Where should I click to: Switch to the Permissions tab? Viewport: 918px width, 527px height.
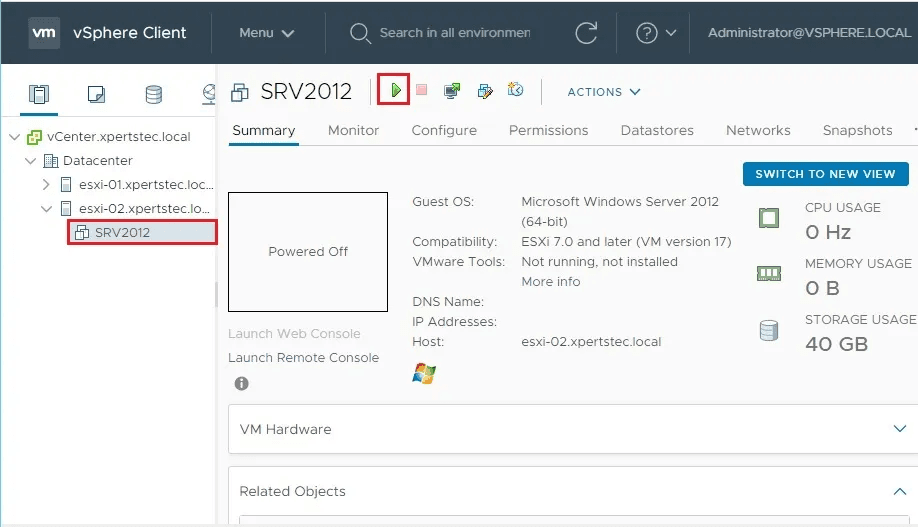[548, 131]
